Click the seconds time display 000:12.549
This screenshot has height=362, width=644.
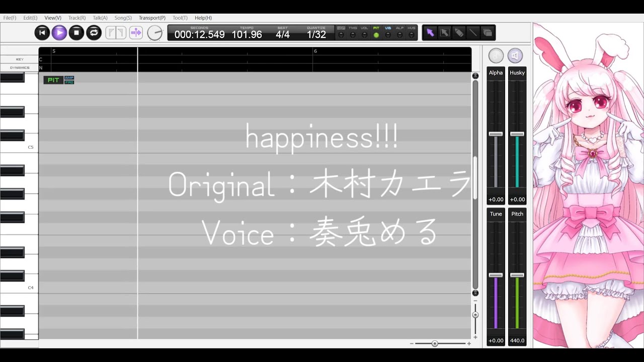click(x=199, y=35)
